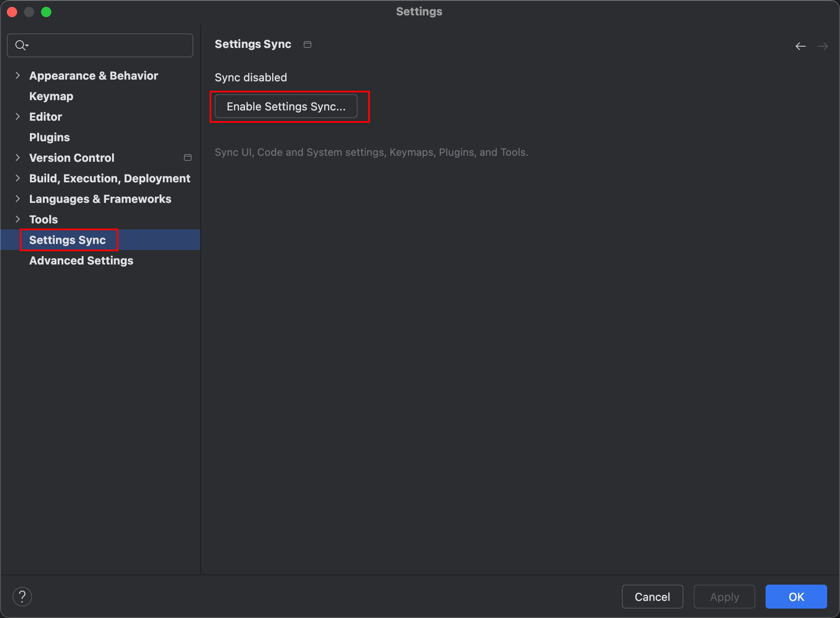
Task: Open the Keymap settings page
Action: 51,96
